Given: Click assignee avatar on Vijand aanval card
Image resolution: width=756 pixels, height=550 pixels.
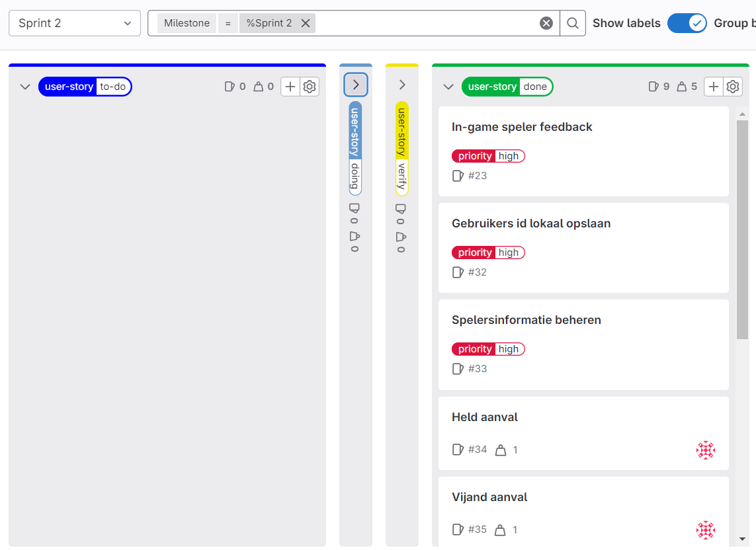Looking at the screenshot, I should click(706, 530).
